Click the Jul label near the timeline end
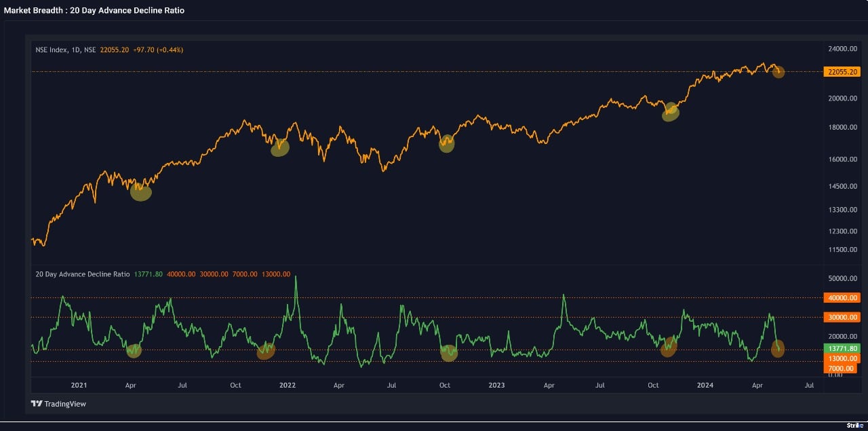 809,385
